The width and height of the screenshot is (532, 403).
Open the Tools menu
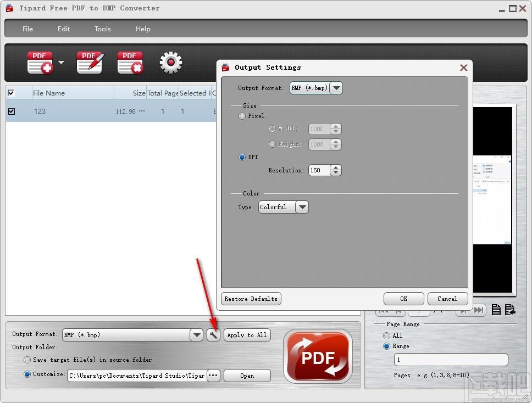tap(102, 29)
